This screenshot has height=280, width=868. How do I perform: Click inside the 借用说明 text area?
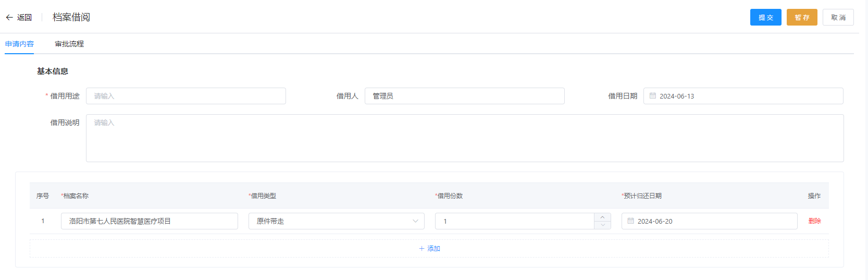(464, 138)
